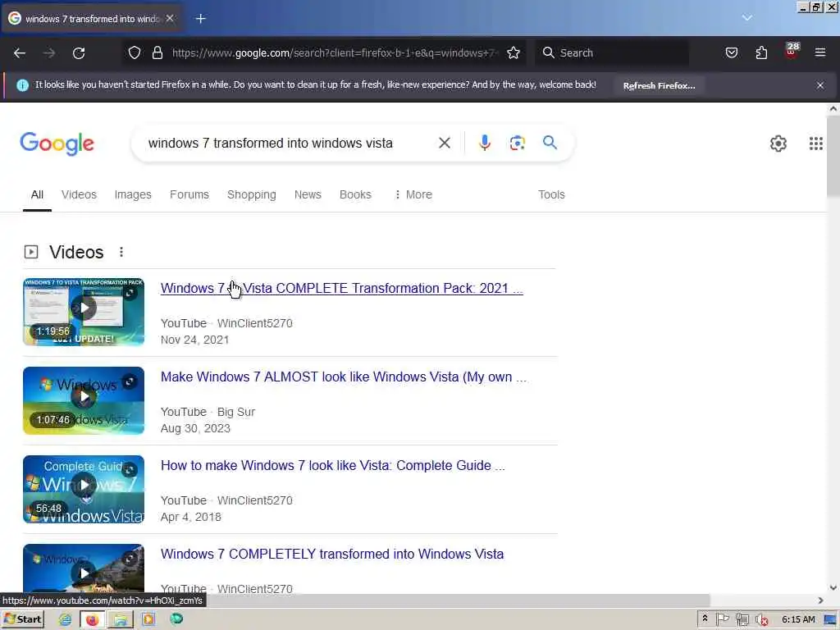This screenshot has height=630, width=840.
Task: Click the horizontal scrollbar right arrow
Action: (x=820, y=600)
